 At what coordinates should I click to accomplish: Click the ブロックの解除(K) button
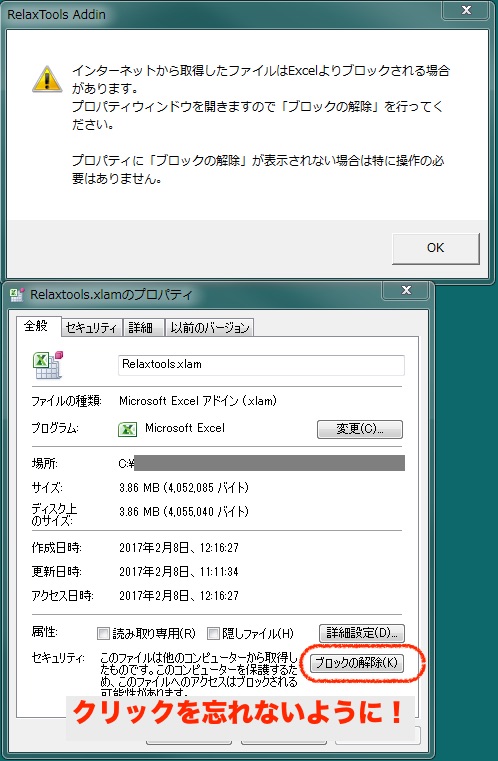coord(357,662)
